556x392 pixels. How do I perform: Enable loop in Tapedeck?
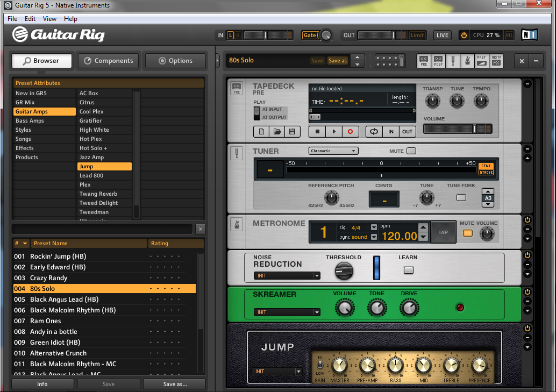point(374,132)
